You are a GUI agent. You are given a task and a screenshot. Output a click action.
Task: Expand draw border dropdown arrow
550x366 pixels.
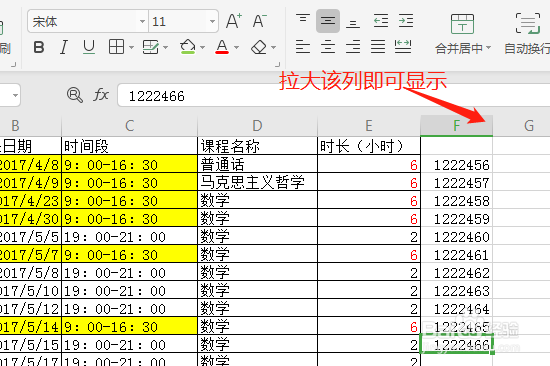pyautogui.click(x=166, y=47)
